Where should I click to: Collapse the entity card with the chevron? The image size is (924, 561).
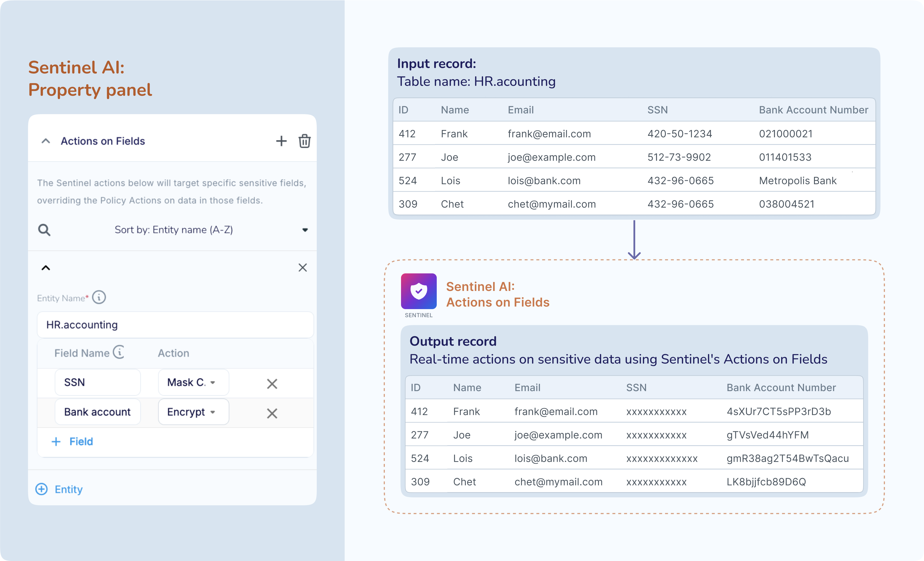[x=46, y=267]
